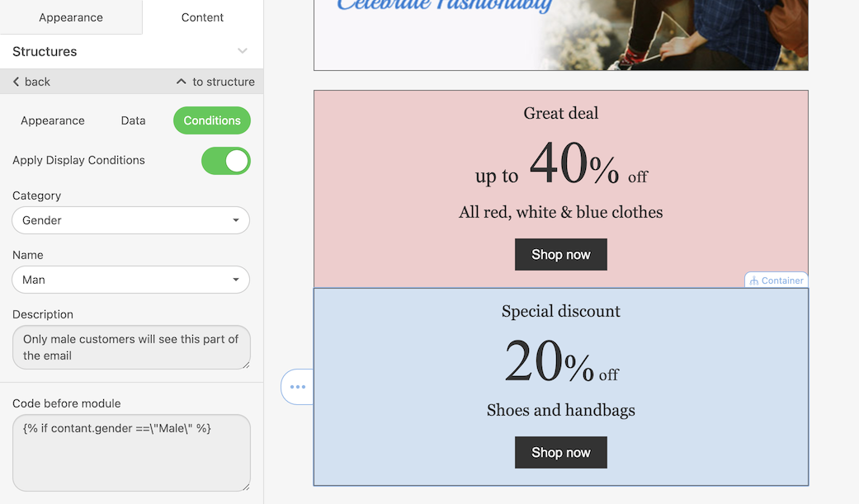Open the Data sub-tab

133,120
